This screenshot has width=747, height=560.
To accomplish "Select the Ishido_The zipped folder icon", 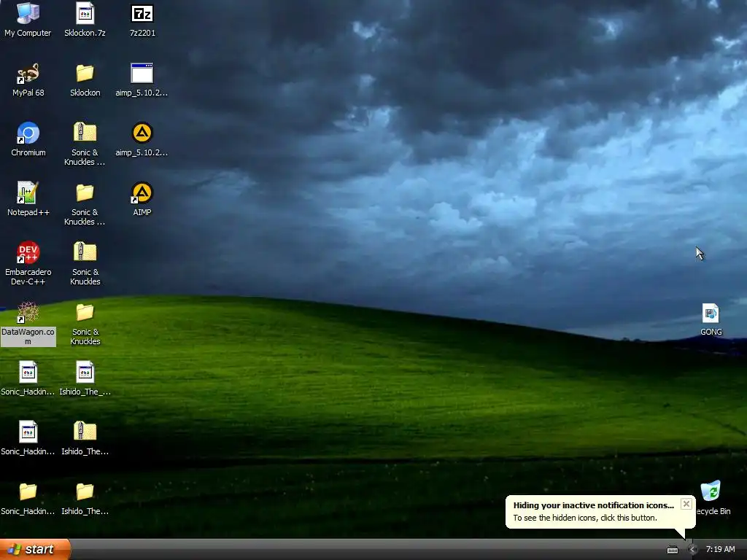I will coord(85,438).
